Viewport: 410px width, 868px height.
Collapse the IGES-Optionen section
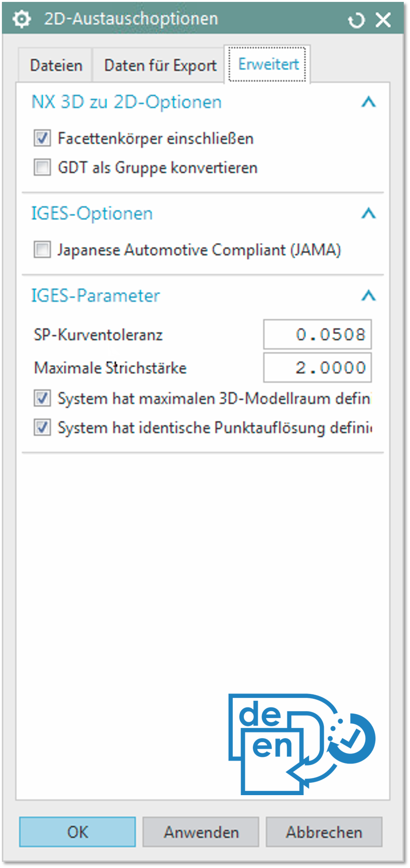click(x=368, y=213)
